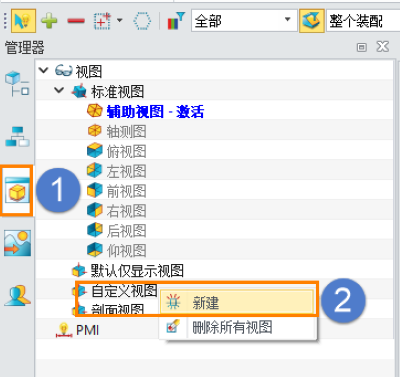Click the toolbar drag grip dots
The width and height of the screenshot is (400, 377).
[5, 21]
